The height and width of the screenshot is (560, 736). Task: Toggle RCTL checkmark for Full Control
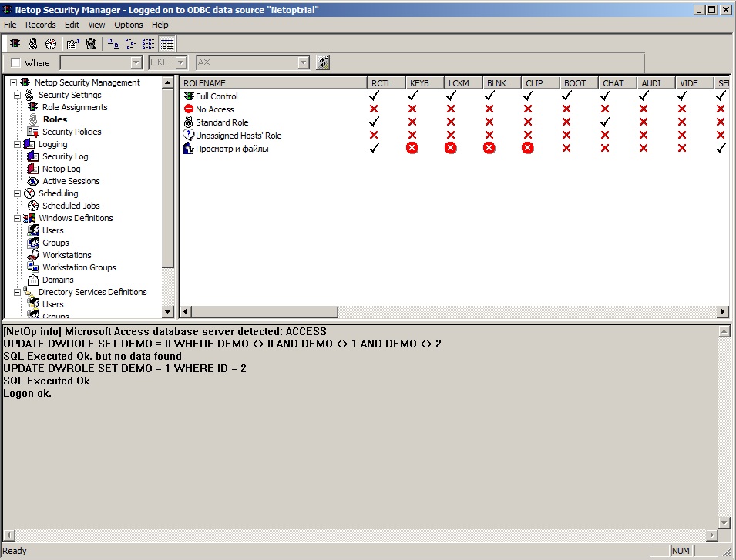click(374, 96)
